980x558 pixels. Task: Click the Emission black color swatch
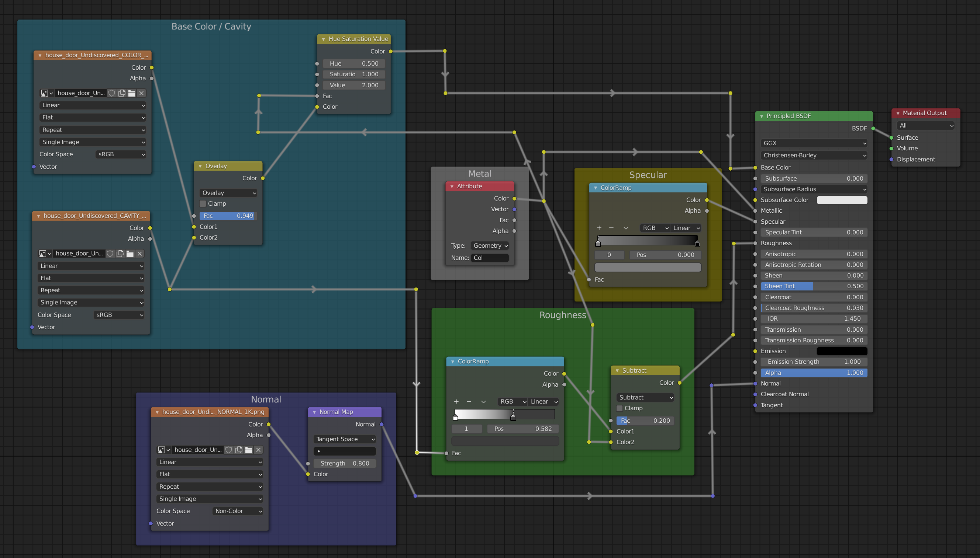[x=842, y=351]
